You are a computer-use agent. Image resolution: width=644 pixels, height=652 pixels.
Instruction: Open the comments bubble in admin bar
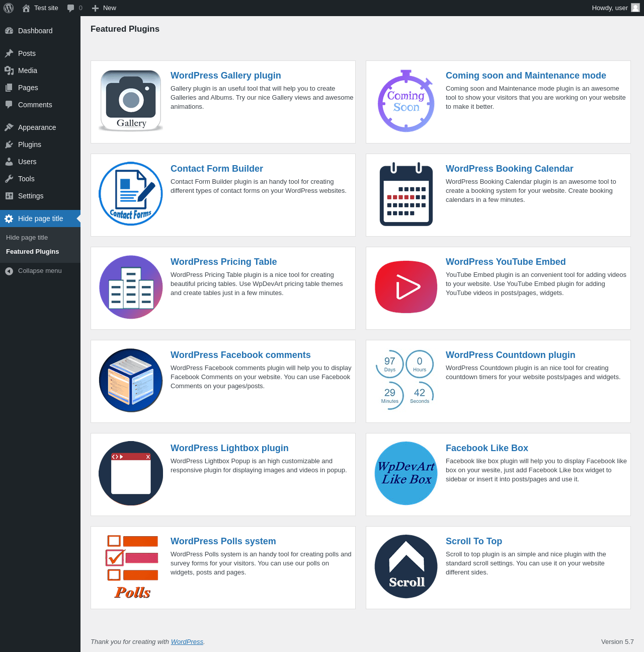point(71,8)
